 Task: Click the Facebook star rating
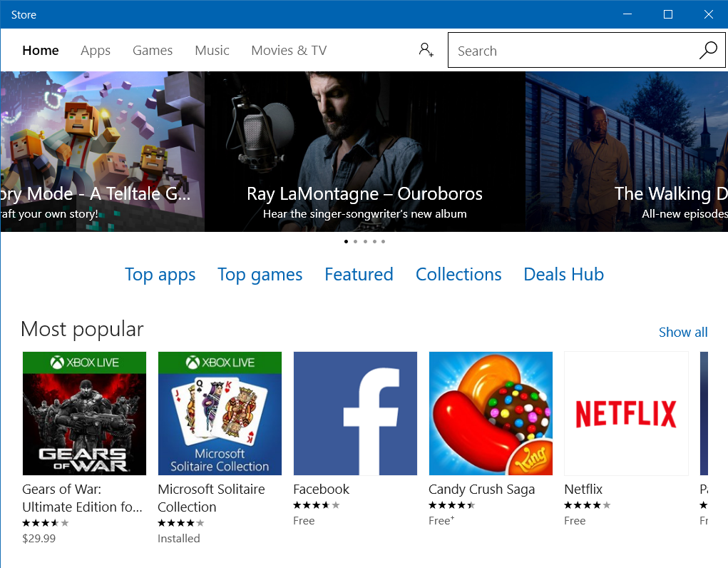317,505
